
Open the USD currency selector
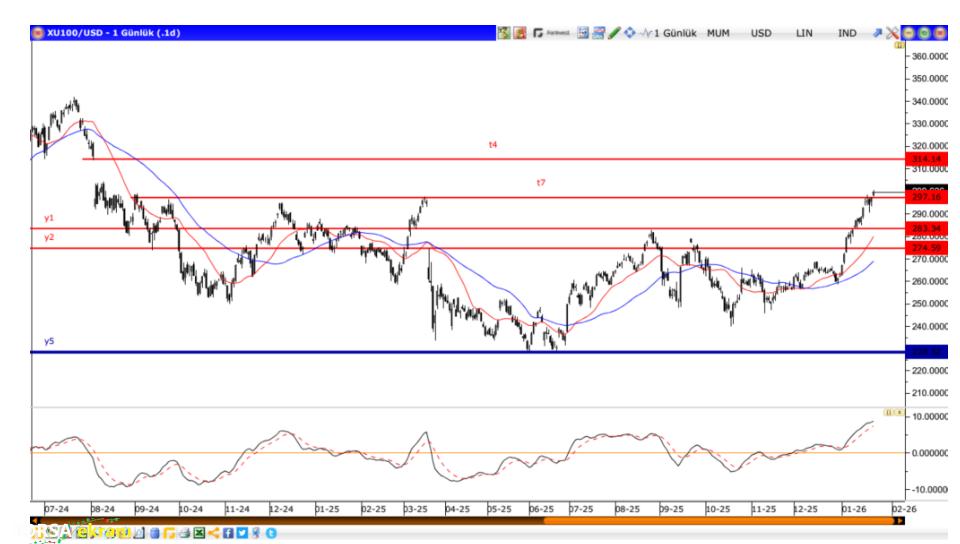tap(761, 33)
